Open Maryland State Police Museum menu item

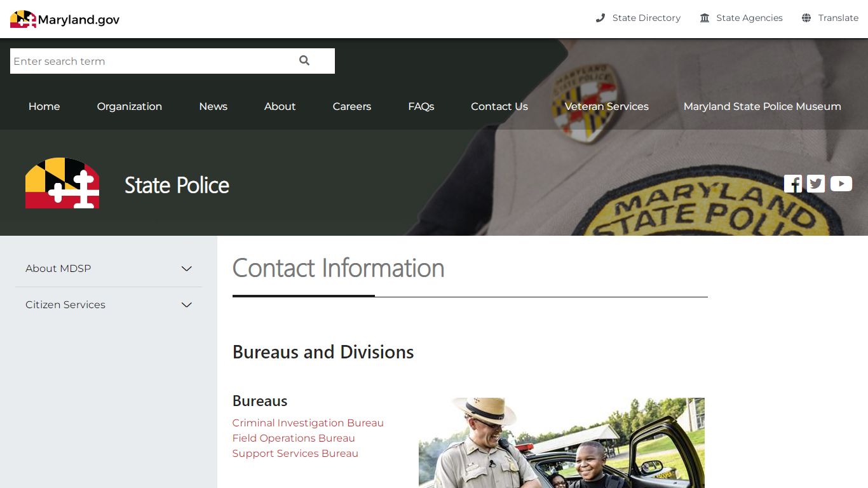pyautogui.click(x=763, y=106)
